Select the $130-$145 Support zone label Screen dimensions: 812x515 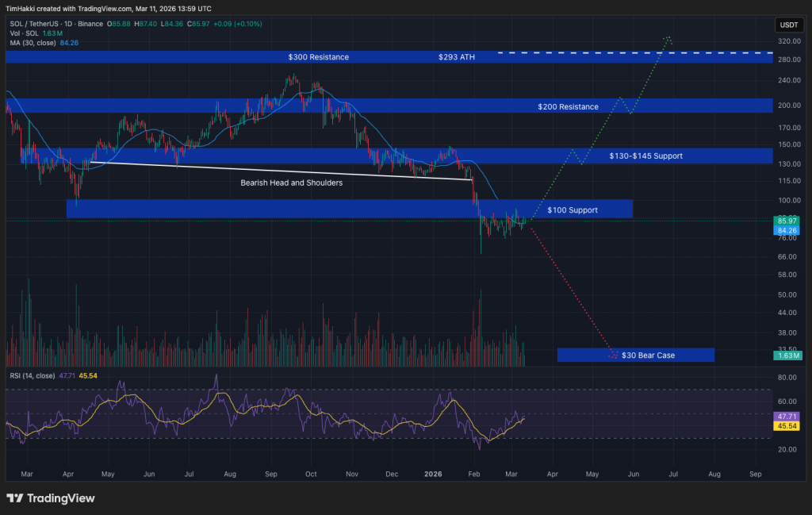coord(645,156)
